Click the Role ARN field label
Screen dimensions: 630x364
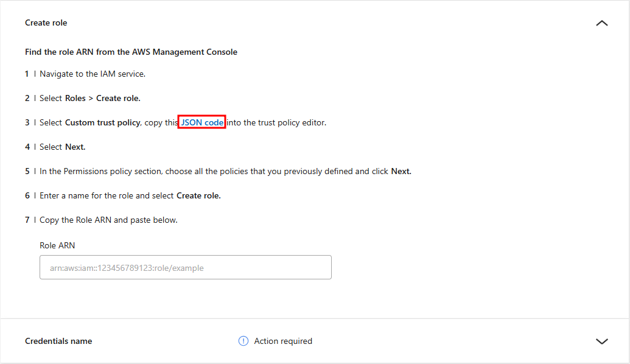57,245
